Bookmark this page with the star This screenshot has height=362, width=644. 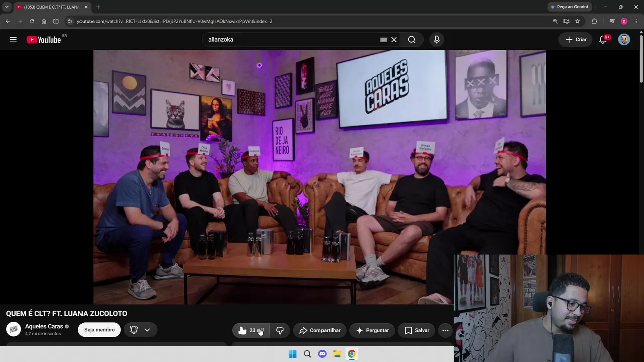coord(577,21)
